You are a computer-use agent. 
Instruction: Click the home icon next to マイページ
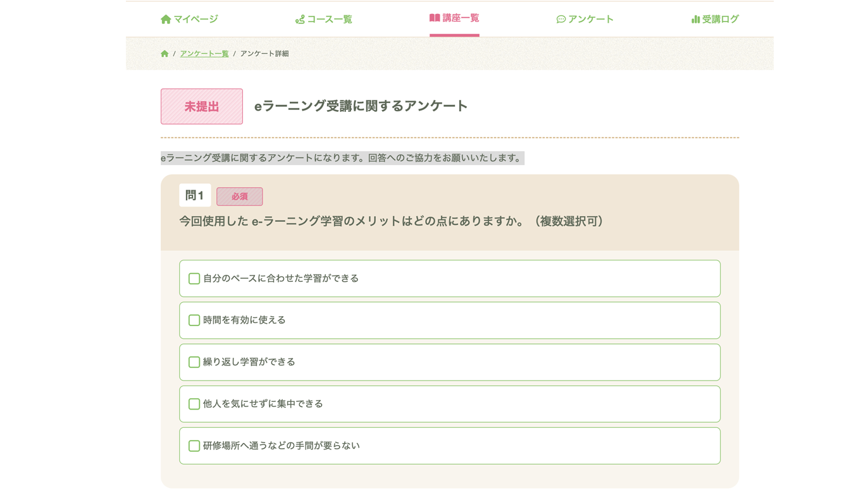pos(165,19)
